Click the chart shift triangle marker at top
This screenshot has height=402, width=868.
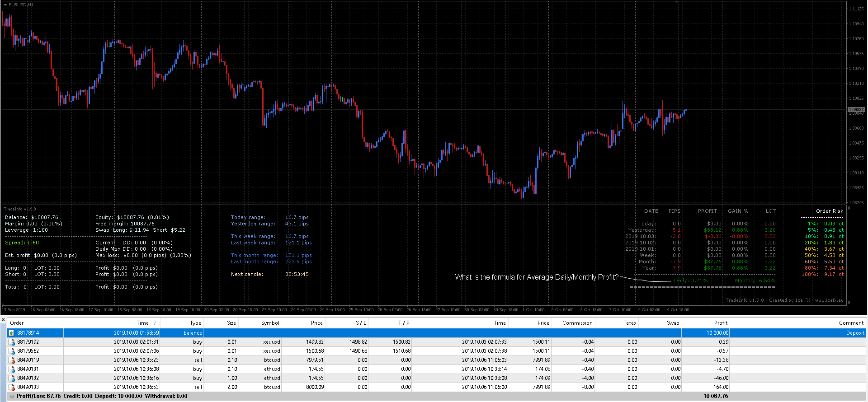(676, 2)
